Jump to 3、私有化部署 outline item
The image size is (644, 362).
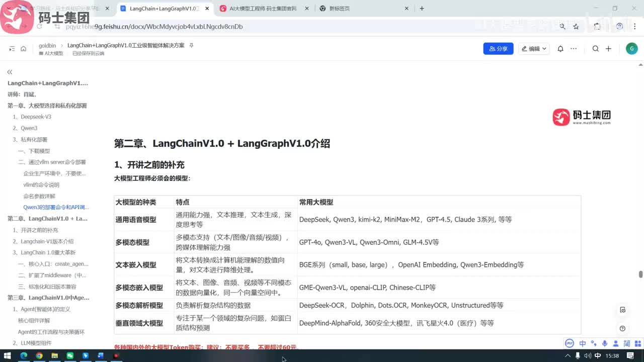click(30, 139)
